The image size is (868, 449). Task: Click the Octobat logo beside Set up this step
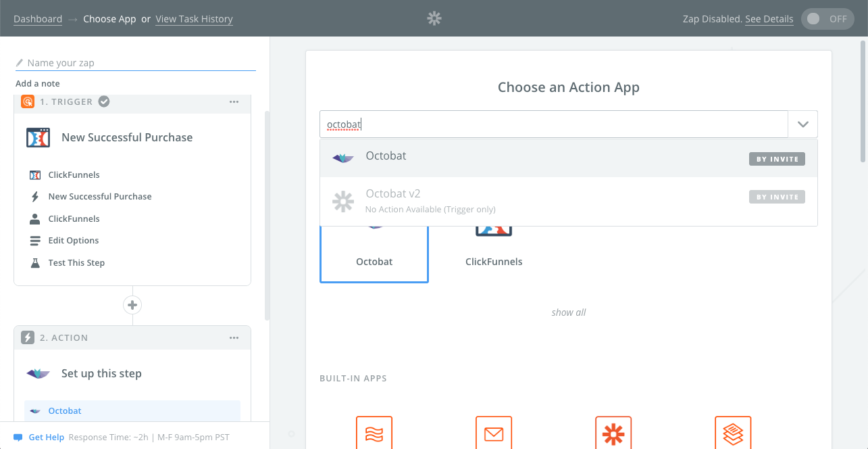point(38,373)
